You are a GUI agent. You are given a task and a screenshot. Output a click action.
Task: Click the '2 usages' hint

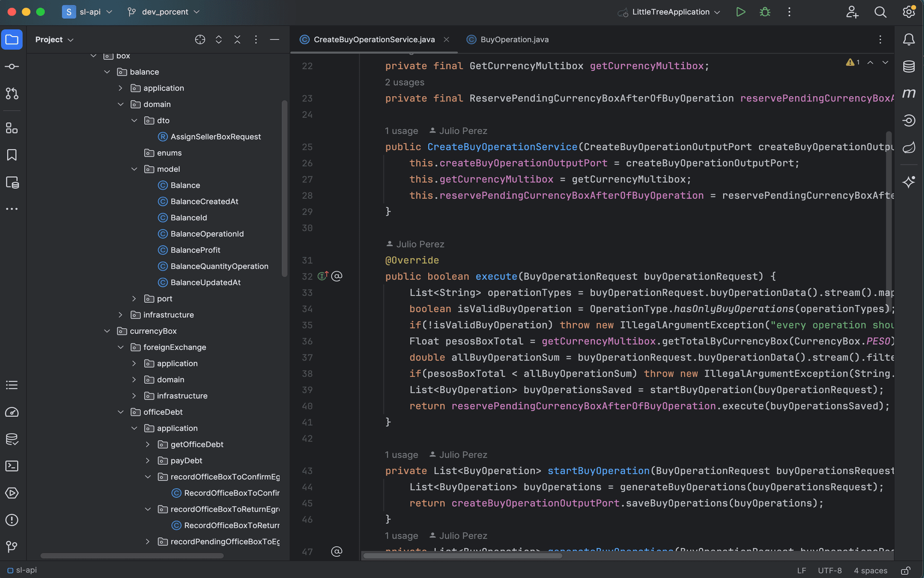click(404, 82)
